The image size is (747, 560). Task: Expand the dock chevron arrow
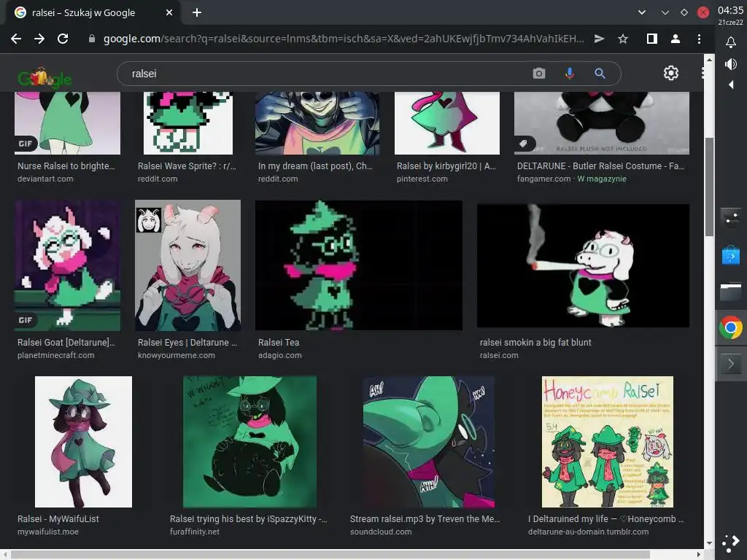pos(731,365)
